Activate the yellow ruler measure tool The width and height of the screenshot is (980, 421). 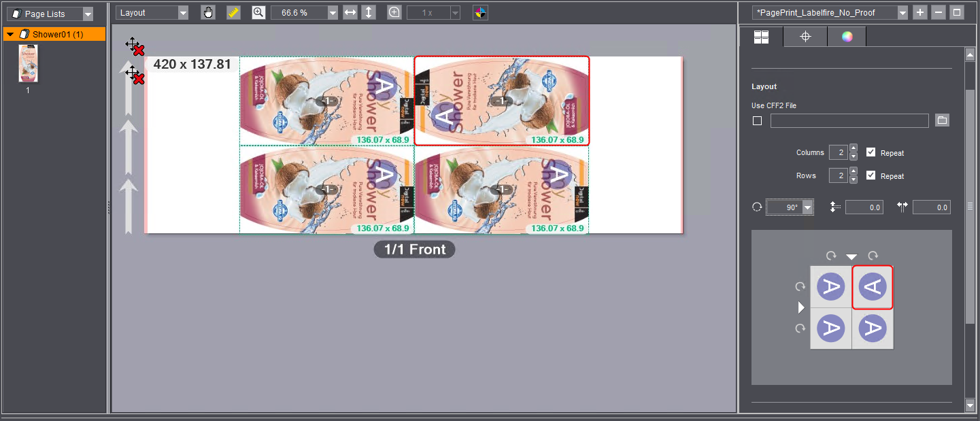click(234, 12)
